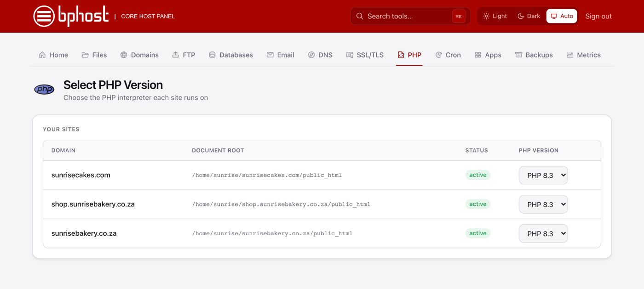644x289 pixels.
Task: Open PHP version dropdown for shop.sunrisebakery.co.za
Action: [x=543, y=204]
